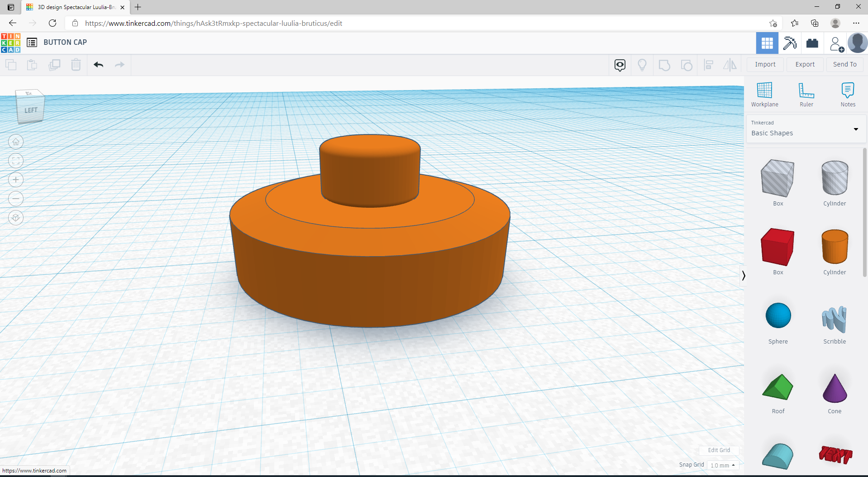Select the Ruler tool
This screenshot has height=477, width=868.
(806, 95)
